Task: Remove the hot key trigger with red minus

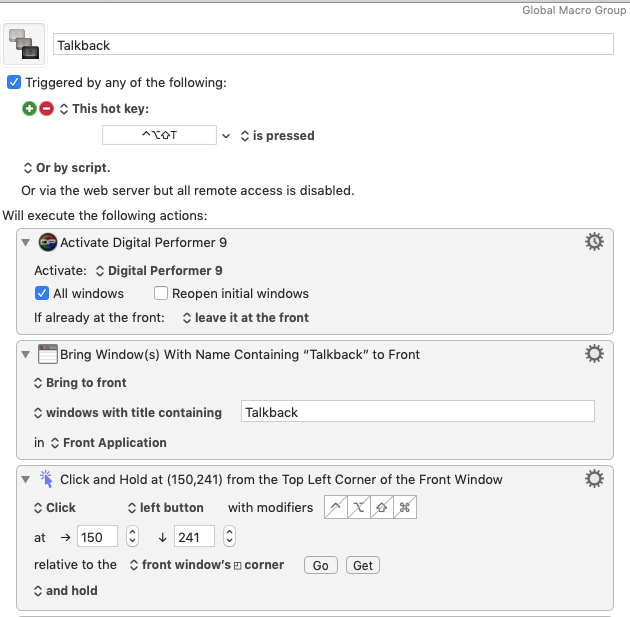Action: 47,108
